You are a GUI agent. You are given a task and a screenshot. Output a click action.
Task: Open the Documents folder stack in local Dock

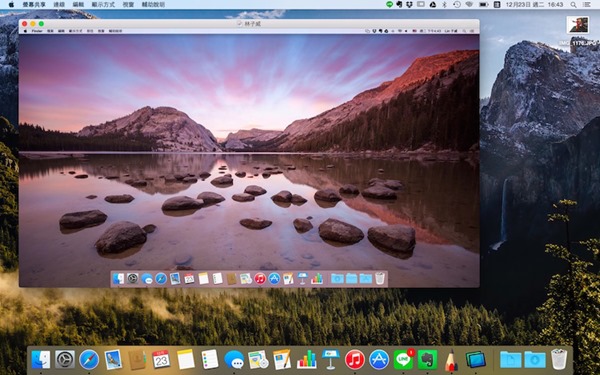511,360
